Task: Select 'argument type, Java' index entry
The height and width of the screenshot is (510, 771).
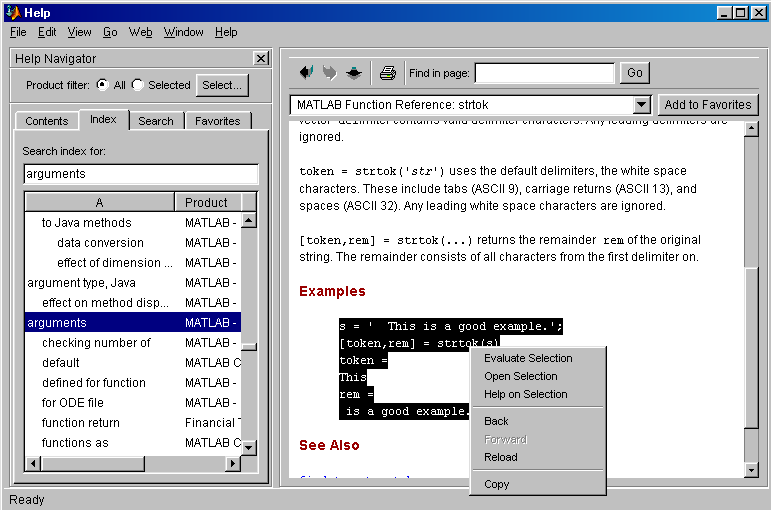Action: (133, 283)
